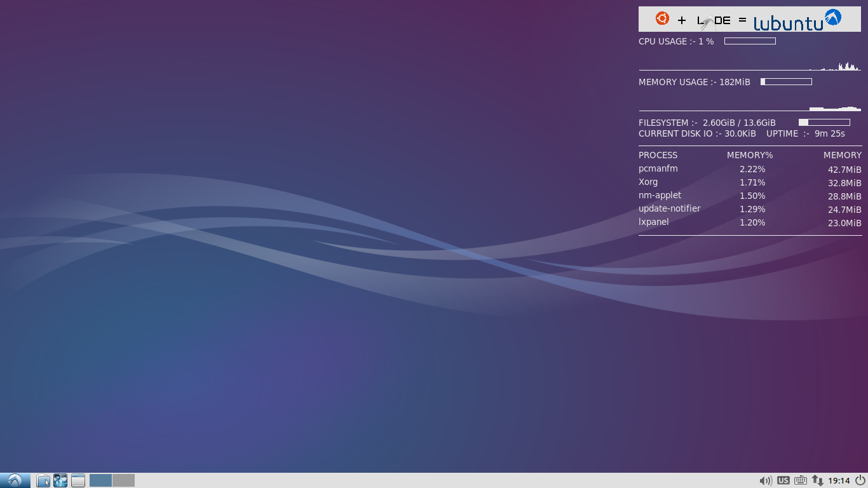The image size is (868, 488).
Task: Click the MEMORY USAGE :- 182MiB label
Action: pyautogui.click(x=695, y=82)
